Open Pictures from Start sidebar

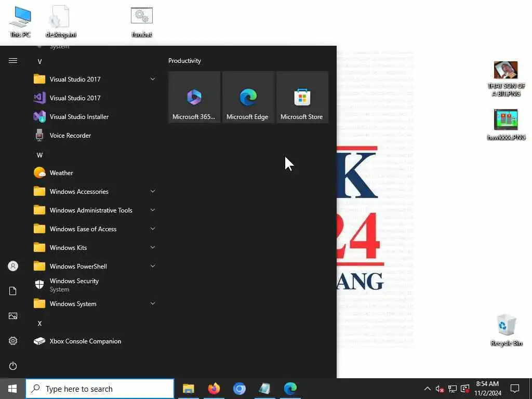click(13, 316)
